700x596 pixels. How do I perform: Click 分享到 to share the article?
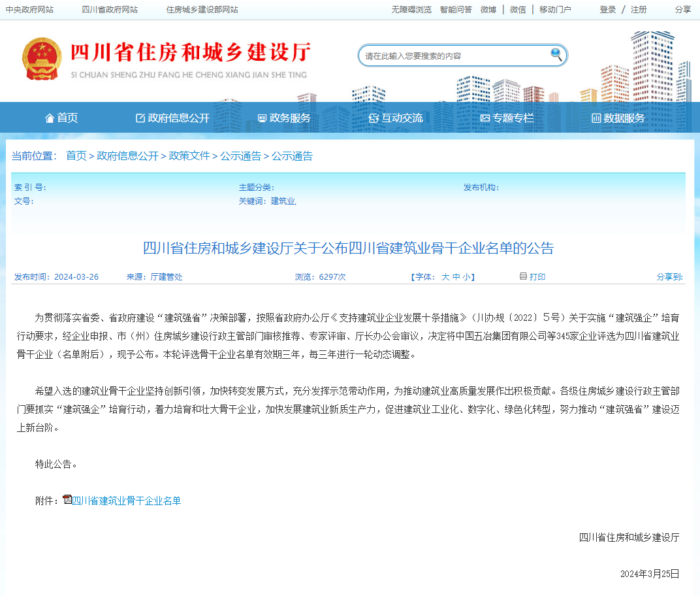[x=670, y=276]
